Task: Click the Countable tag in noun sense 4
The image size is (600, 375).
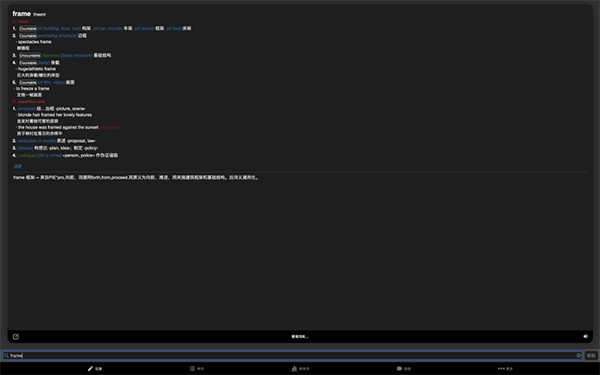Action: [28, 63]
